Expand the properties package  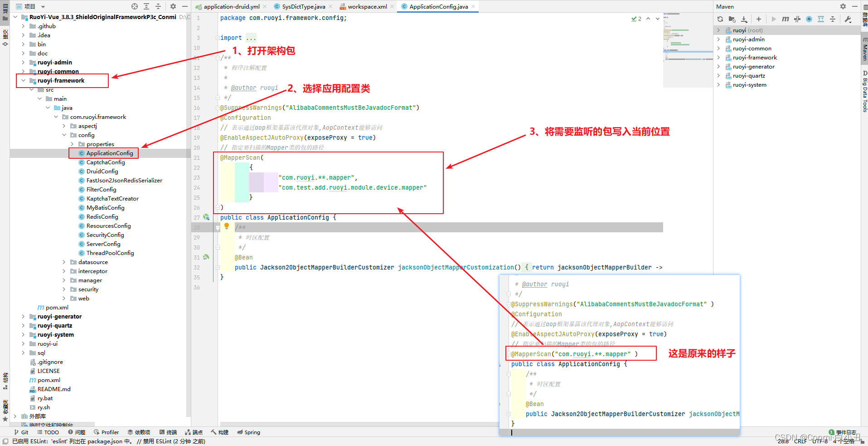(x=72, y=144)
